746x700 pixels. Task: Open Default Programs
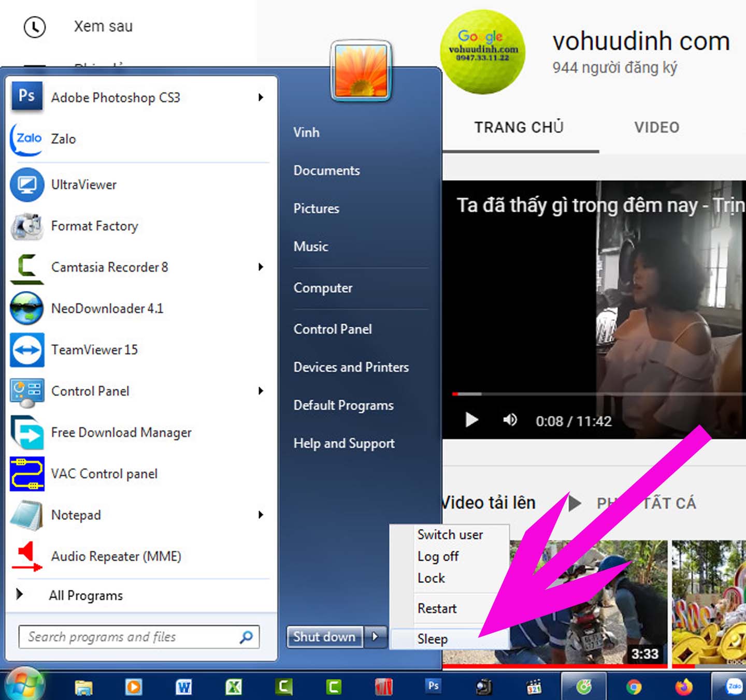(x=343, y=405)
